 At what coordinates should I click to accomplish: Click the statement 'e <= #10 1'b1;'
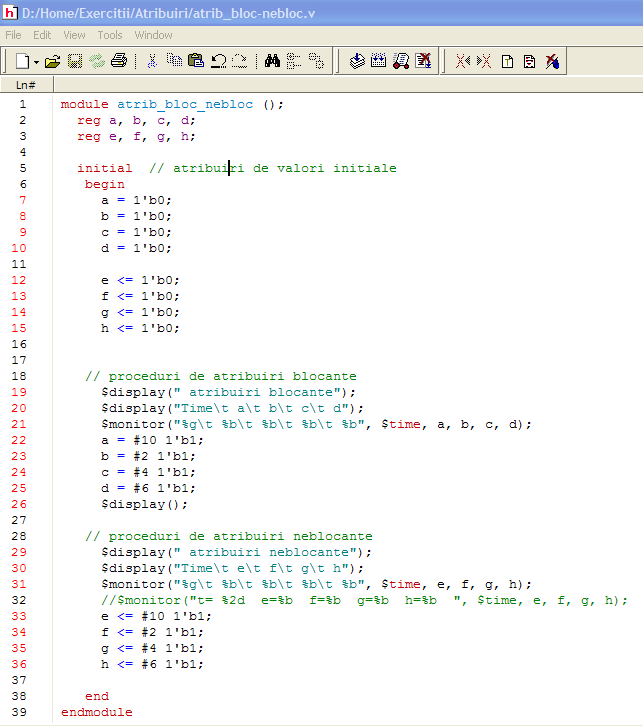coord(156,616)
